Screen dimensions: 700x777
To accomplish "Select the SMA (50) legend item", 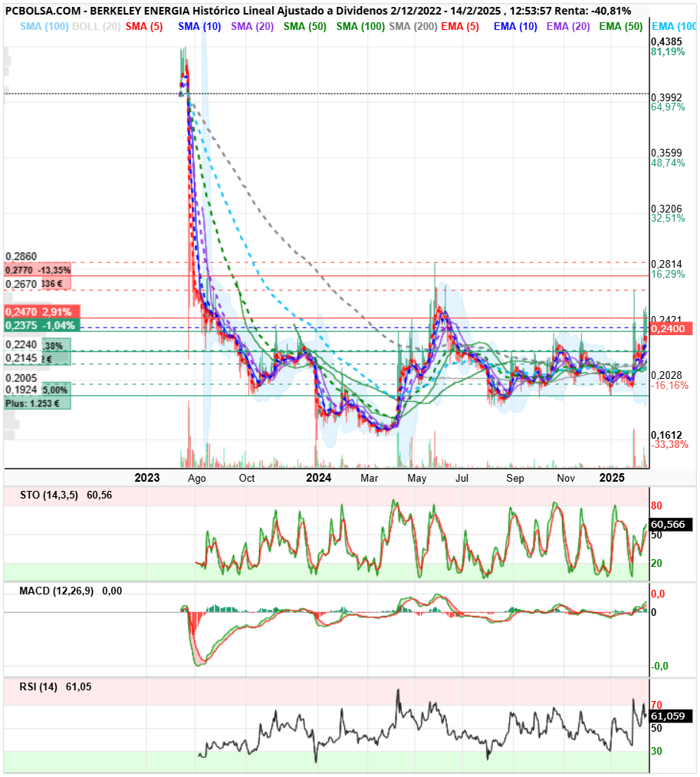I will (304, 26).
